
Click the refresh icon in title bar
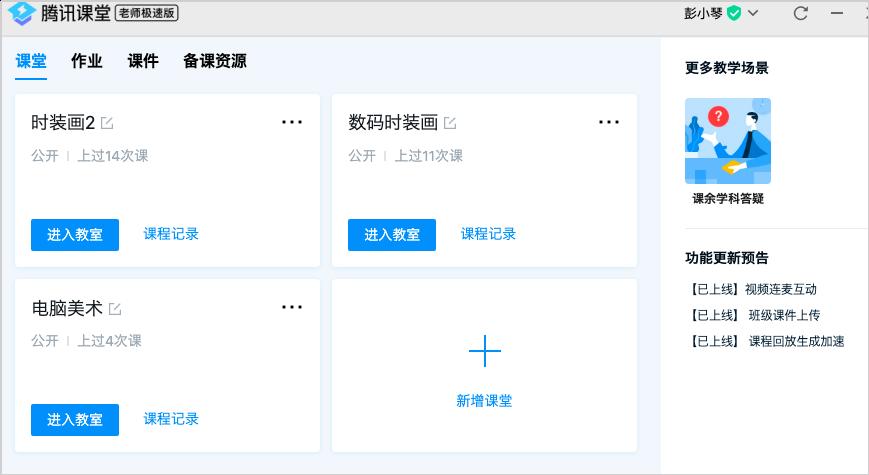click(x=800, y=13)
